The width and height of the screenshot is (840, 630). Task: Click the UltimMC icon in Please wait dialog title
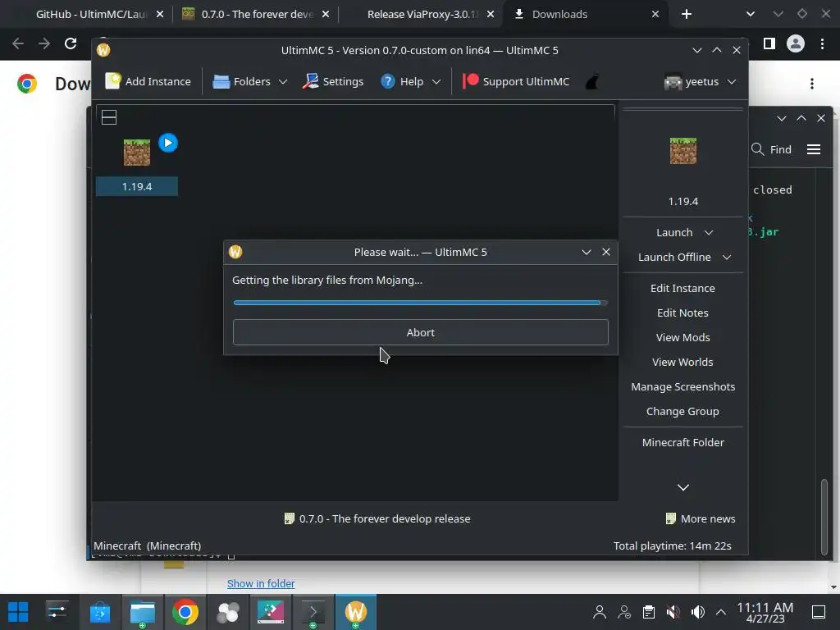[x=235, y=252]
